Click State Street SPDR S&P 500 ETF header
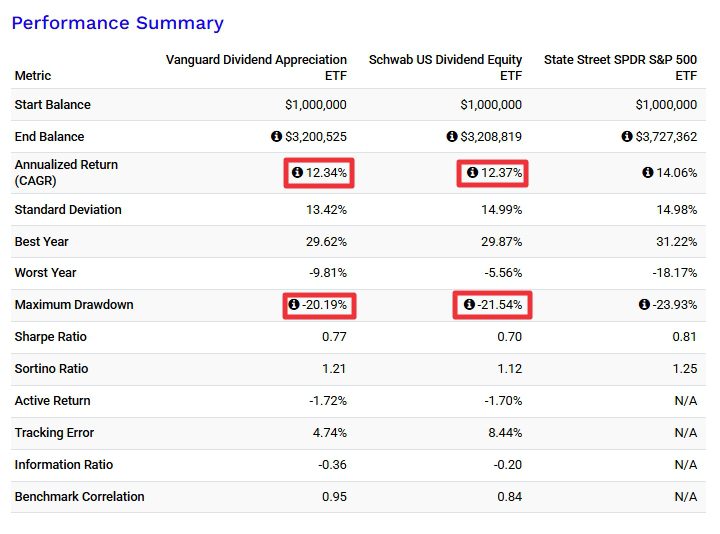The width and height of the screenshot is (720, 534). point(620,67)
